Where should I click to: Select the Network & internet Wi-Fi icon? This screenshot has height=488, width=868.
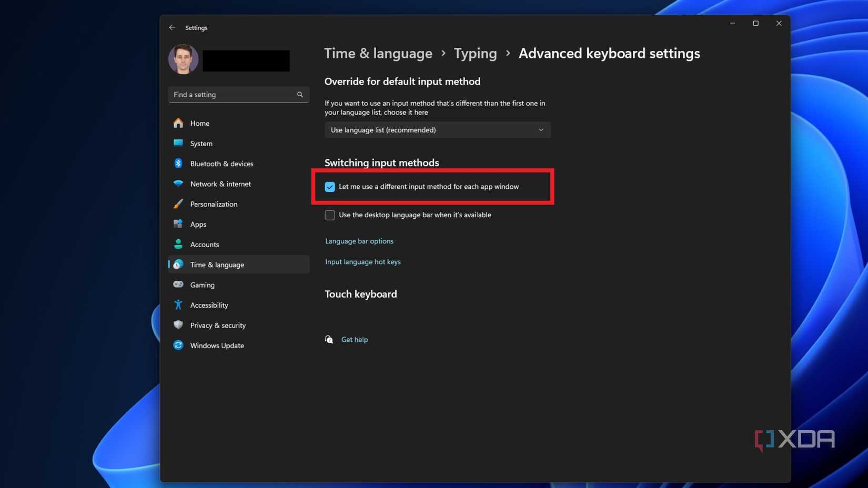[x=178, y=184]
